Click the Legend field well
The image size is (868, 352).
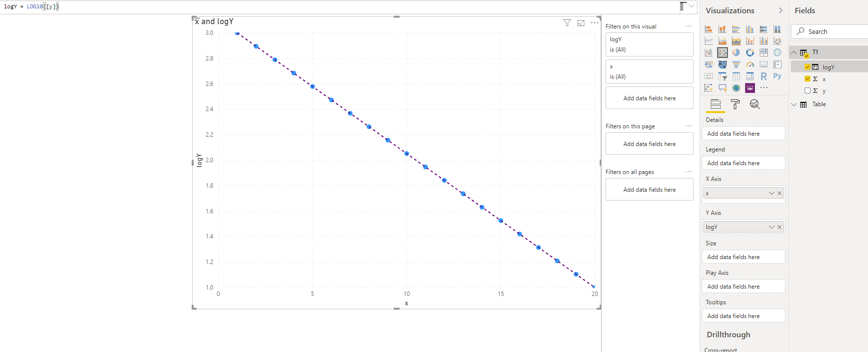pos(743,163)
